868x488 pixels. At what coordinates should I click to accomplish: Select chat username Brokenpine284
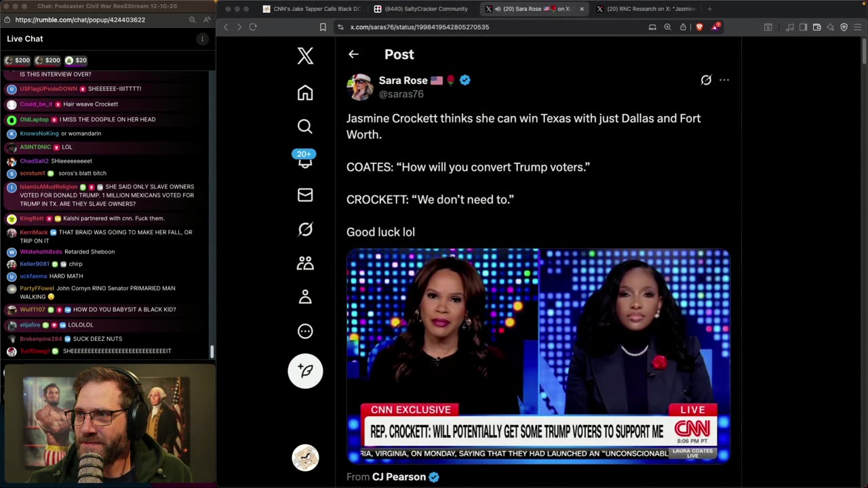pyautogui.click(x=41, y=339)
